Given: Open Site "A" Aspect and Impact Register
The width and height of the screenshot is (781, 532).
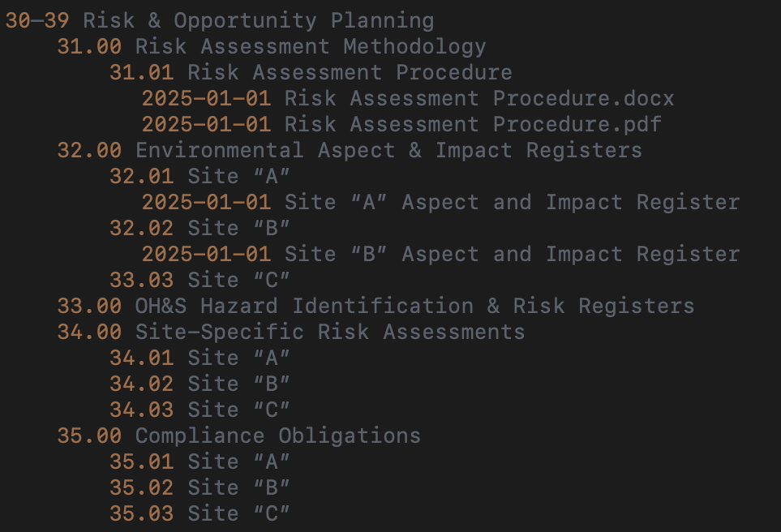Looking at the screenshot, I should click(440, 202).
